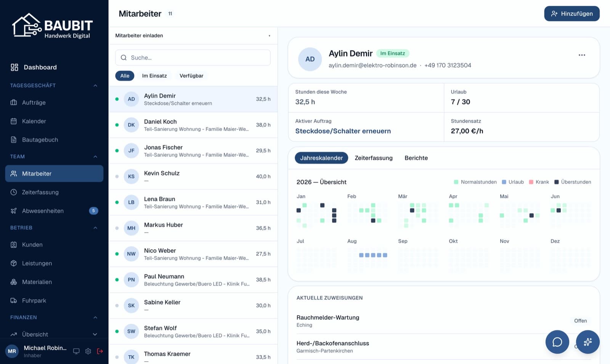
Task: Open the three-dot menu for Aylin Demir
Action: coord(582,55)
